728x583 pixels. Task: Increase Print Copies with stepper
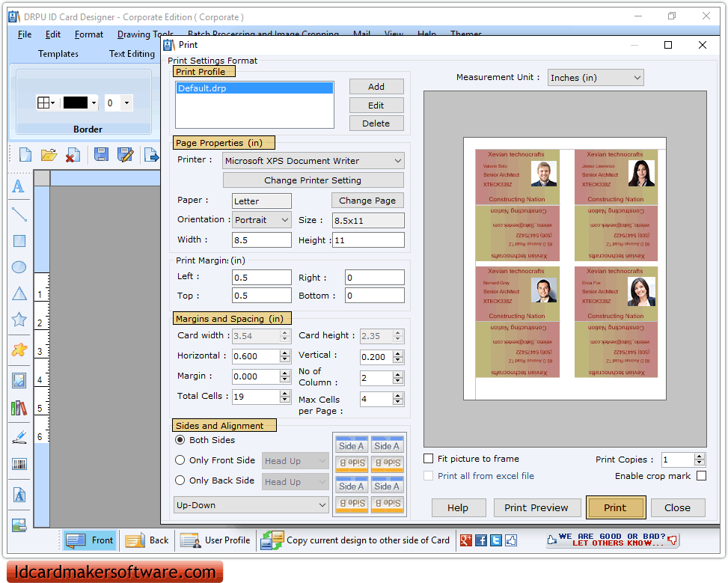[x=699, y=456]
